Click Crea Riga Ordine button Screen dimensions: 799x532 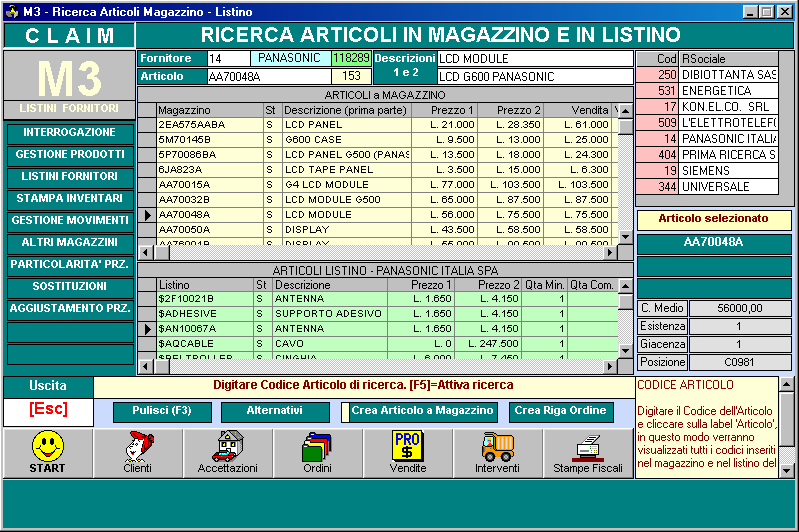coord(561,411)
